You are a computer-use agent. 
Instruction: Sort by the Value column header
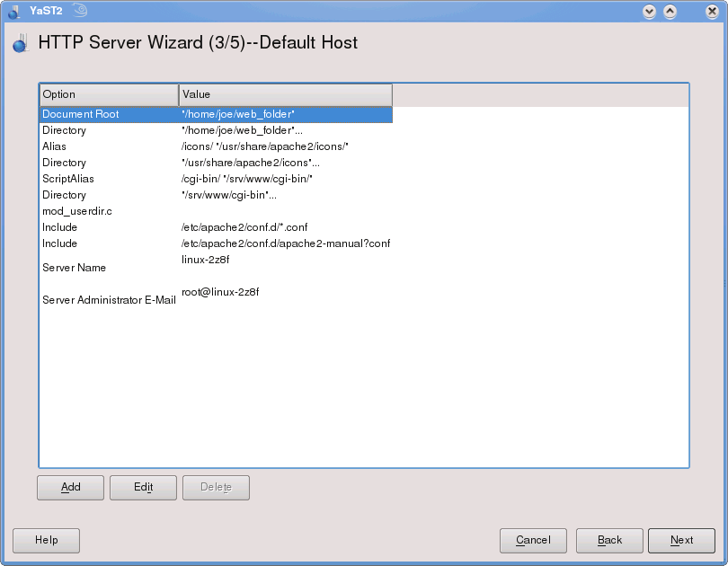[x=286, y=94]
